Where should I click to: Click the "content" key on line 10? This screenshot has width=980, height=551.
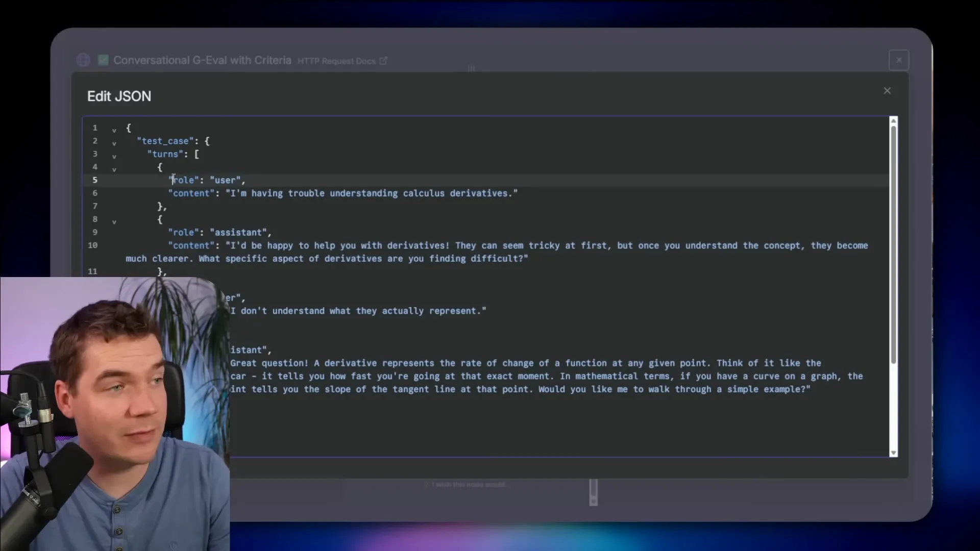click(191, 245)
